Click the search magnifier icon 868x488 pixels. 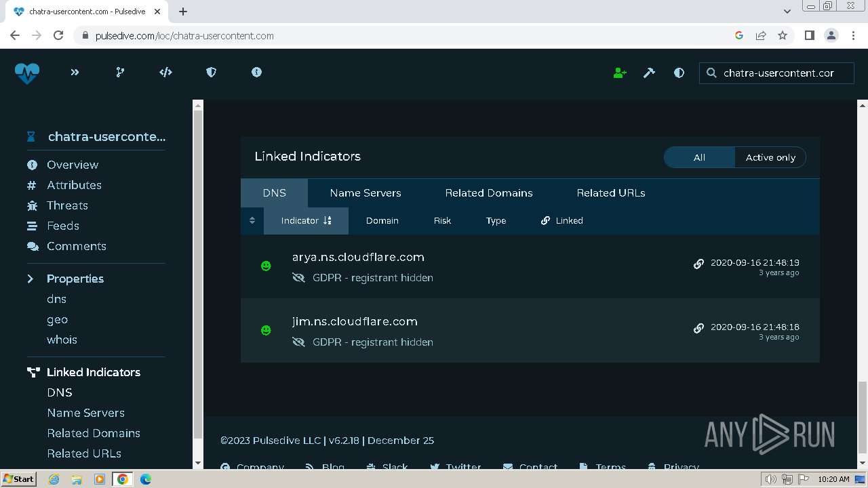tap(711, 73)
